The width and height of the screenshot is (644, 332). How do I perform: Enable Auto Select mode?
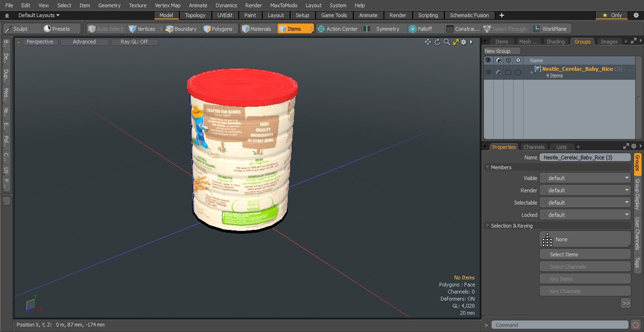coord(106,29)
